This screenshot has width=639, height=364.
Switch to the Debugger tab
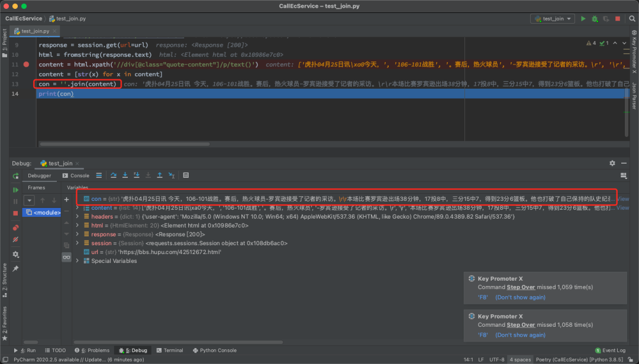pyautogui.click(x=39, y=175)
